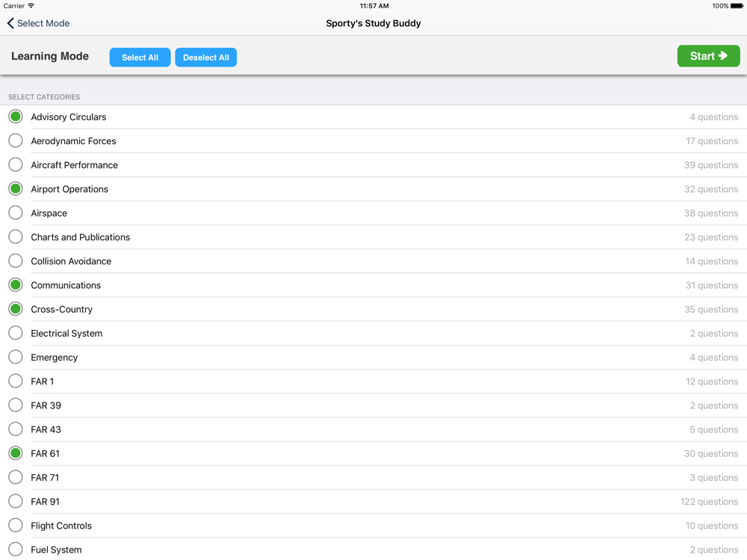Deselect the Advisory Circulars radio circle

pos(16,116)
